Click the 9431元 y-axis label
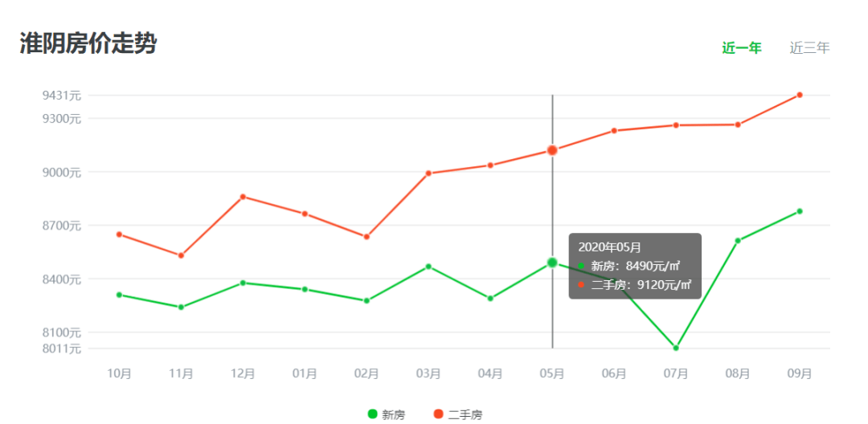The image size is (868, 424). pos(62,96)
